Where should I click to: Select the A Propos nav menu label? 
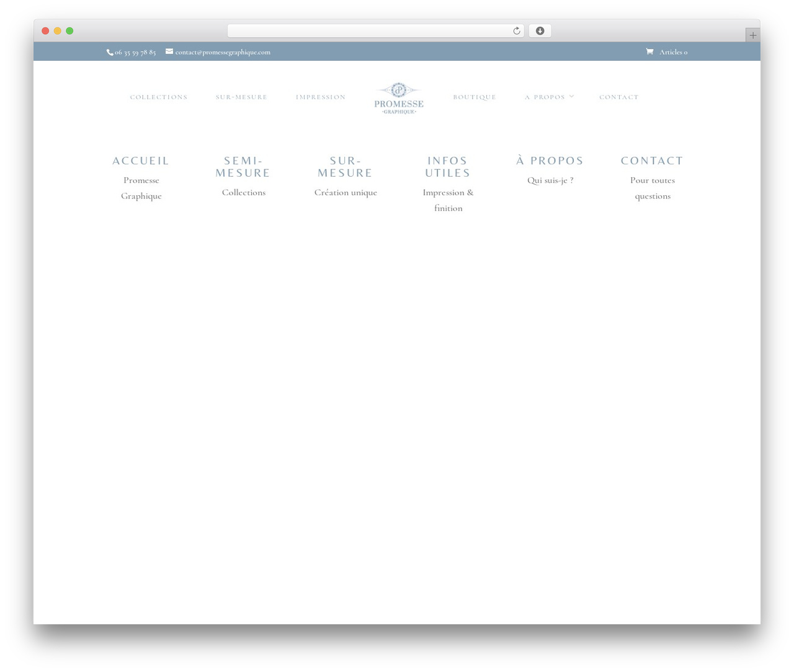pos(545,97)
